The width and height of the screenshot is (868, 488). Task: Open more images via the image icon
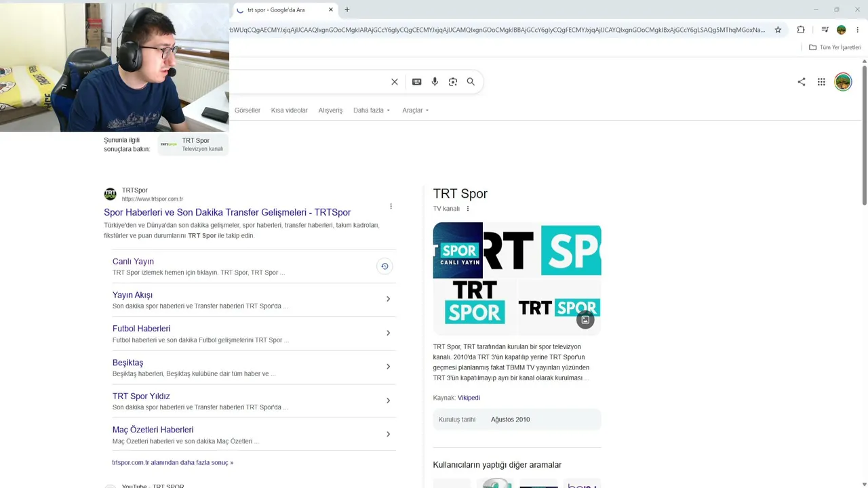pos(585,320)
